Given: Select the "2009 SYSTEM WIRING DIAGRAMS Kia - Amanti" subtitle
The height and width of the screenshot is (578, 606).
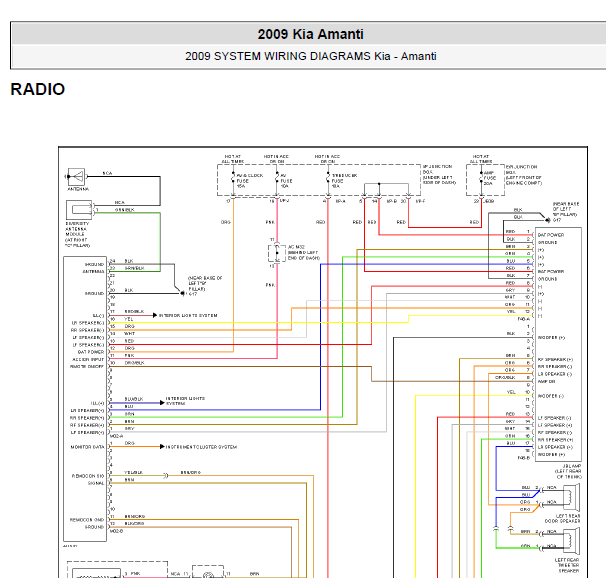Looking at the screenshot, I should [311, 56].
